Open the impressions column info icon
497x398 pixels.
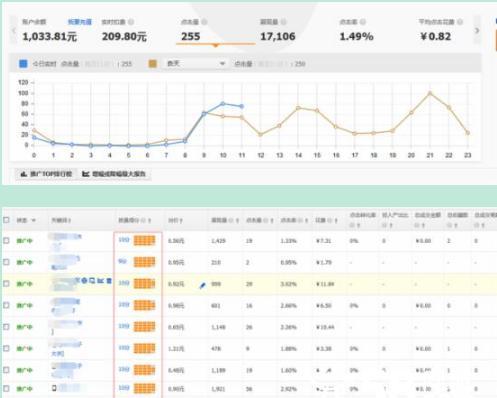pos(231,220)
